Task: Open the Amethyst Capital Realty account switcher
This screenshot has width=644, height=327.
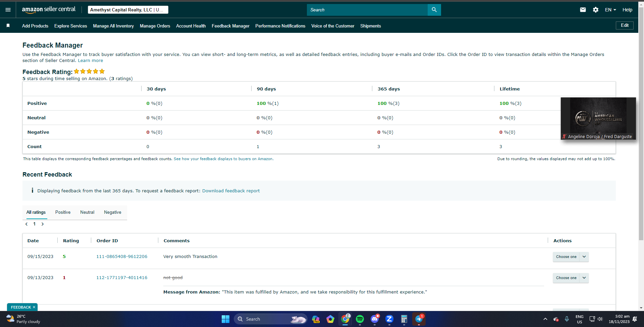Action: point(128,10)
